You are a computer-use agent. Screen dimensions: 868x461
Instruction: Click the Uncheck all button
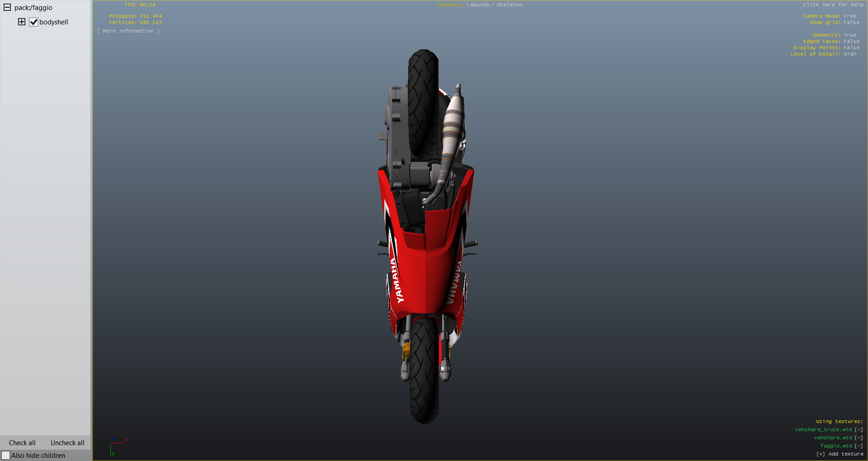coord(67,443)
